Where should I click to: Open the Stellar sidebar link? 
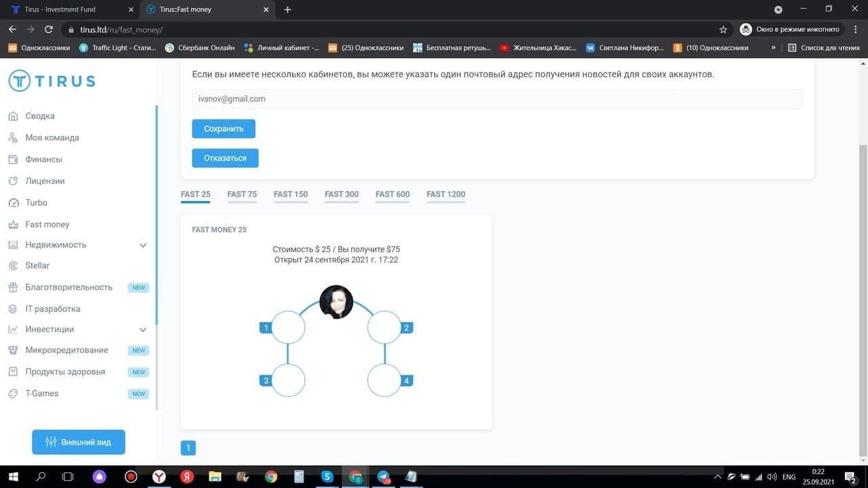point(37,266)
